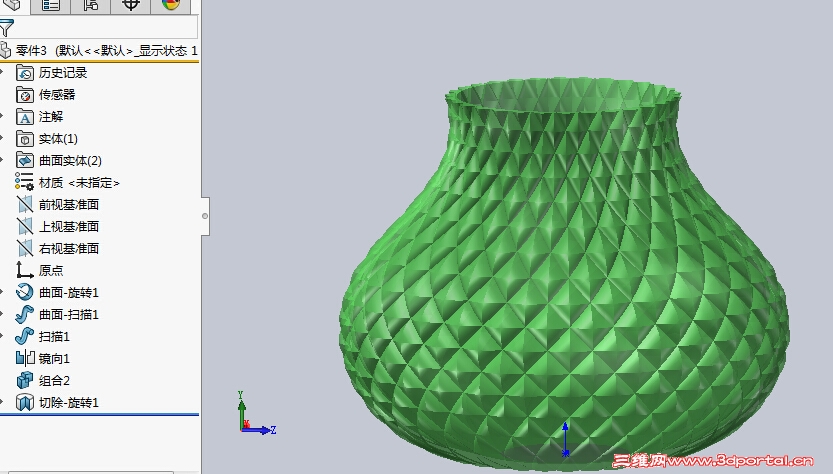Select the 曲面实体(2) surface bodies icon

point(25,160)
